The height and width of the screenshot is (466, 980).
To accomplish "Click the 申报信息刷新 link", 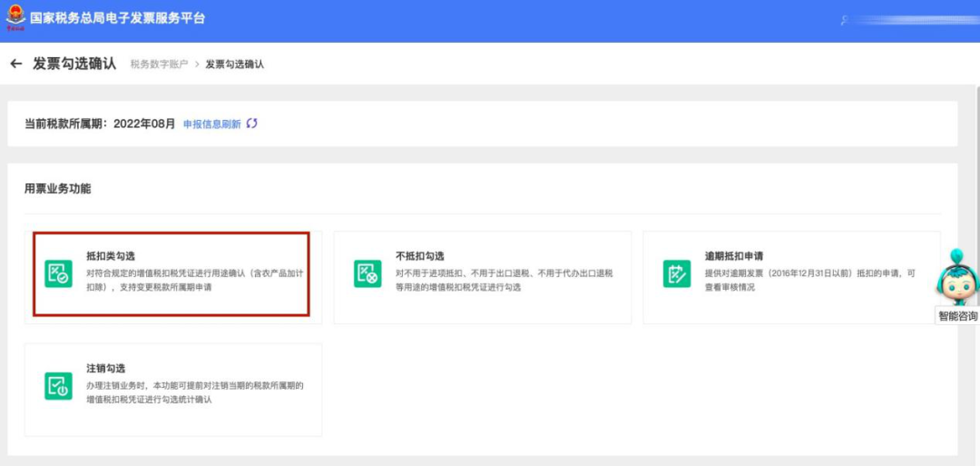I will coord(211,124).
